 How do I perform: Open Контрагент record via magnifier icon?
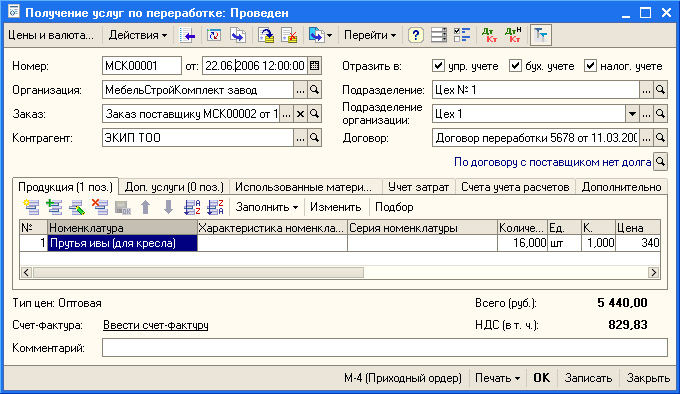pos(314,138)
